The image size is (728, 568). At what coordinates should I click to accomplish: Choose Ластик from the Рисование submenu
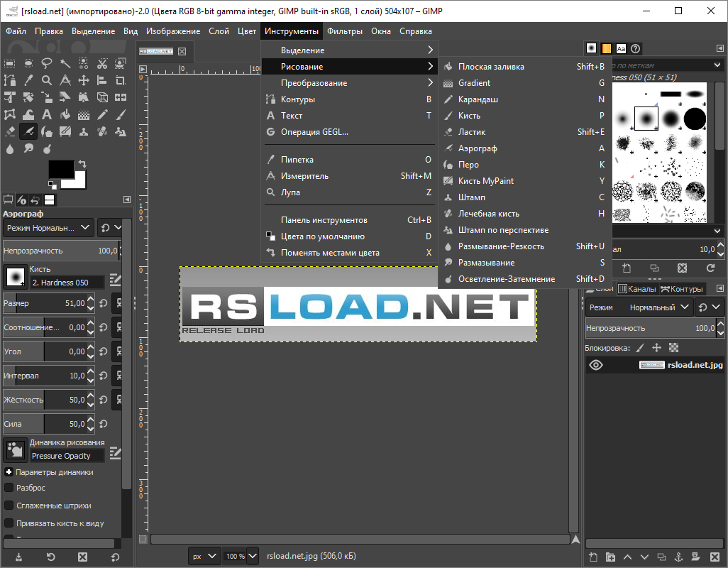(x=524, y=132)
